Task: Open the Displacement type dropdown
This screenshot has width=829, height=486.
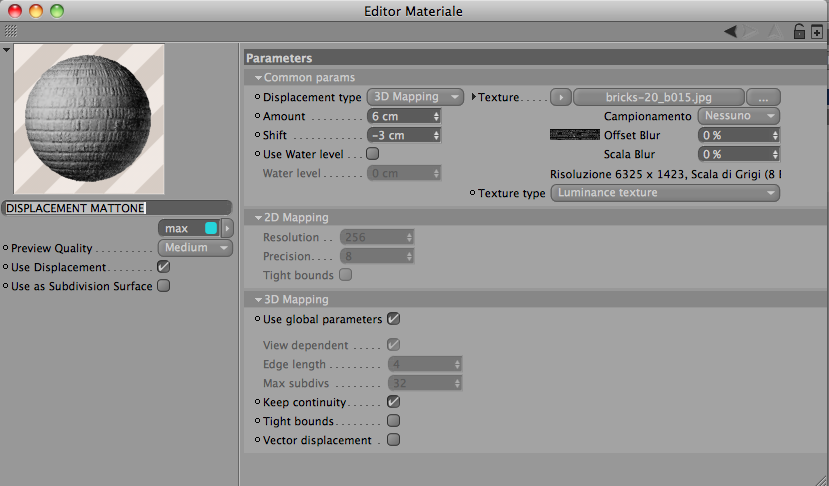Action: click(x=414, y=97)
